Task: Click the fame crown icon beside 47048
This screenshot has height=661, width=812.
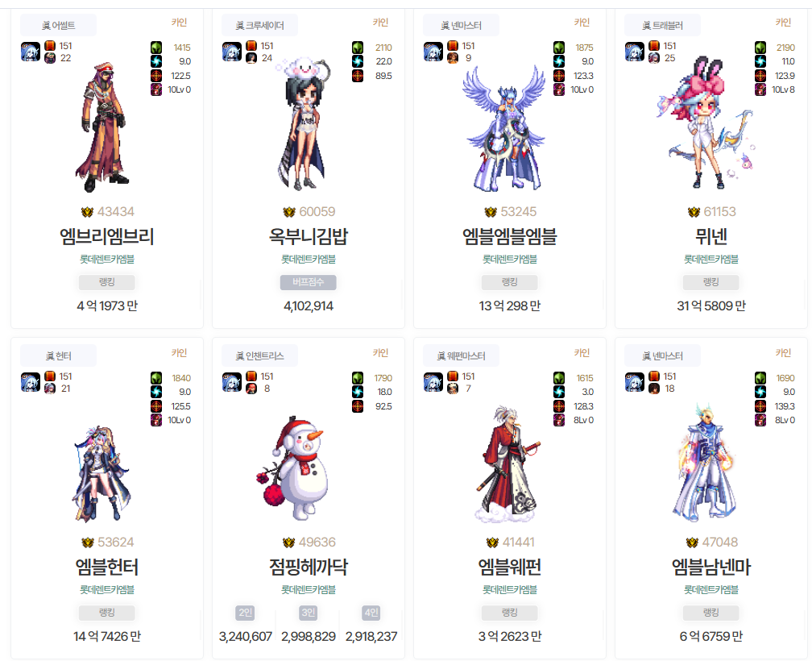Action: (x=692, y=543)
